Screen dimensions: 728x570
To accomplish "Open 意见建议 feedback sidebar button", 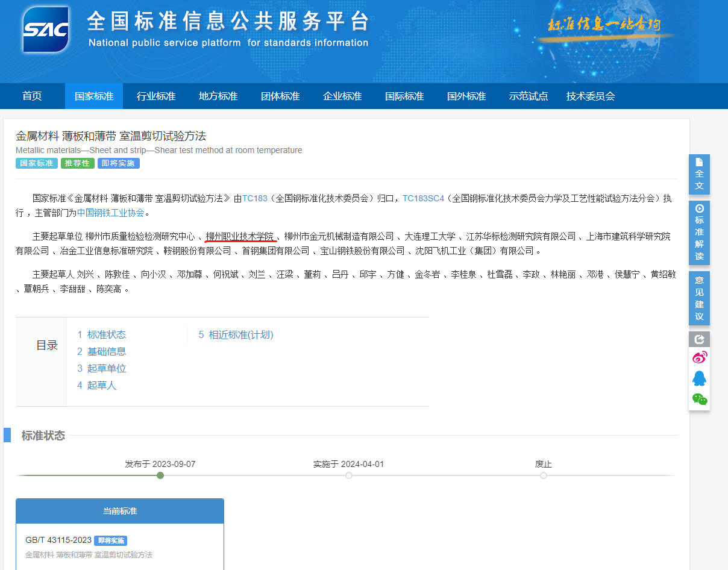I will (x=699, y=298).
